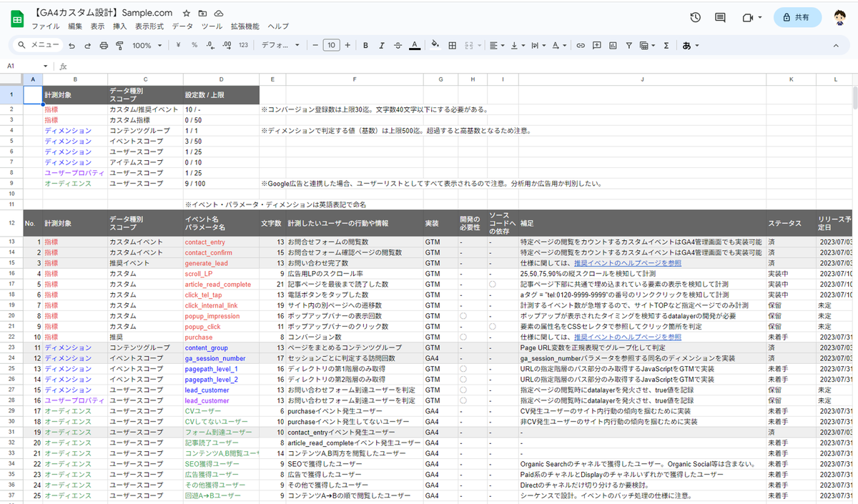858x504 pixels.
Task: Format as yen currency
Action: 178,45
